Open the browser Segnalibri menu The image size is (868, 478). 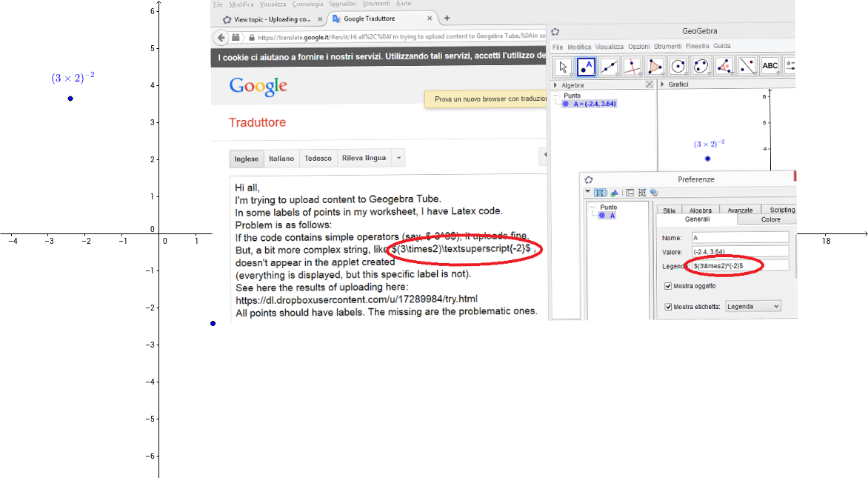click(343, 3)
